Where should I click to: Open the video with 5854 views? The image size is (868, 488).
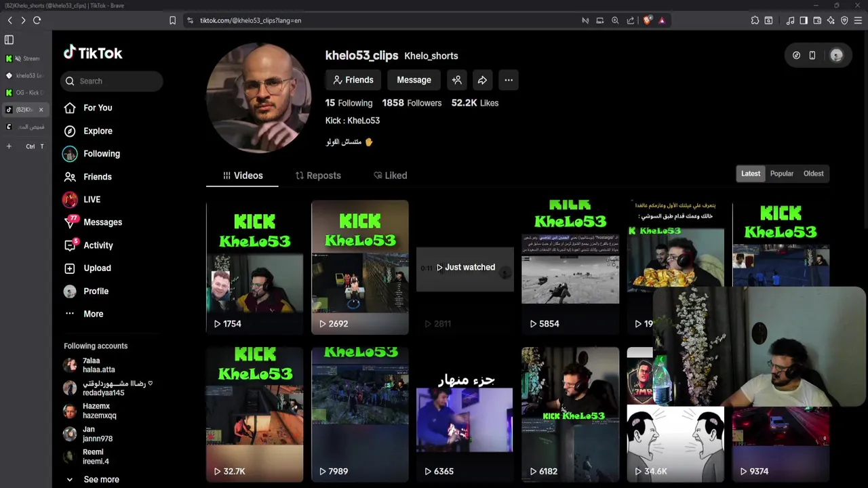(x=570, y=267)
